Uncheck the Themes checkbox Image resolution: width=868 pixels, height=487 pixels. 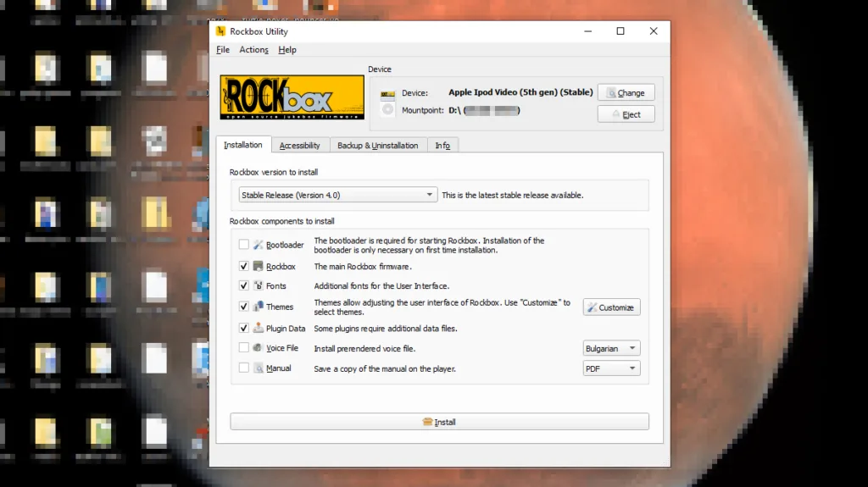point(243,306)
